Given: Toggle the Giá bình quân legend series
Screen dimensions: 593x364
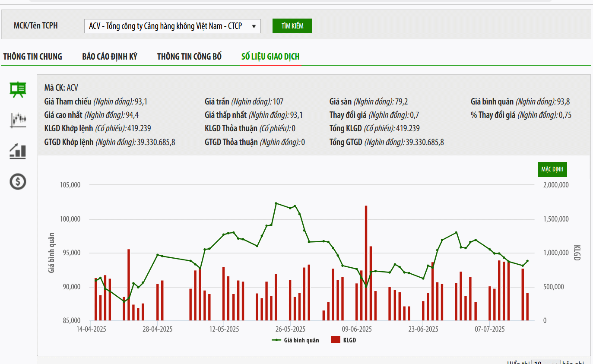Looking at the screenshot, I should pyautogui.click(x=301, y=340).
